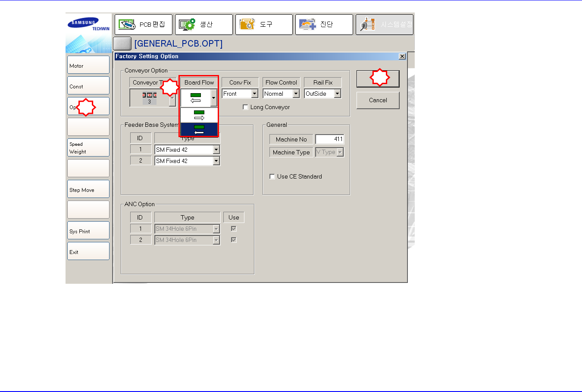Screen dimensions: 582x392
Task: Click the Sys Print sidebar button
Action: (88, 230)
